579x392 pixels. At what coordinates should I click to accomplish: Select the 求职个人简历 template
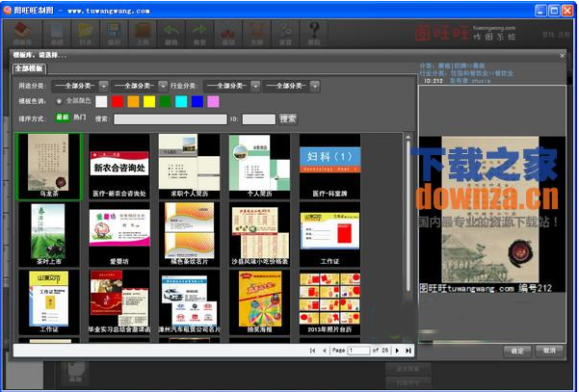point(190,167)
